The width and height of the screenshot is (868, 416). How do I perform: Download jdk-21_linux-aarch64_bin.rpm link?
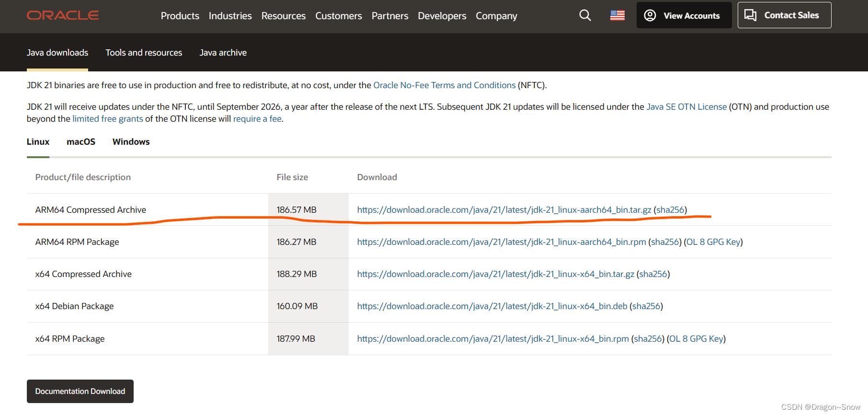click(502, 242)
